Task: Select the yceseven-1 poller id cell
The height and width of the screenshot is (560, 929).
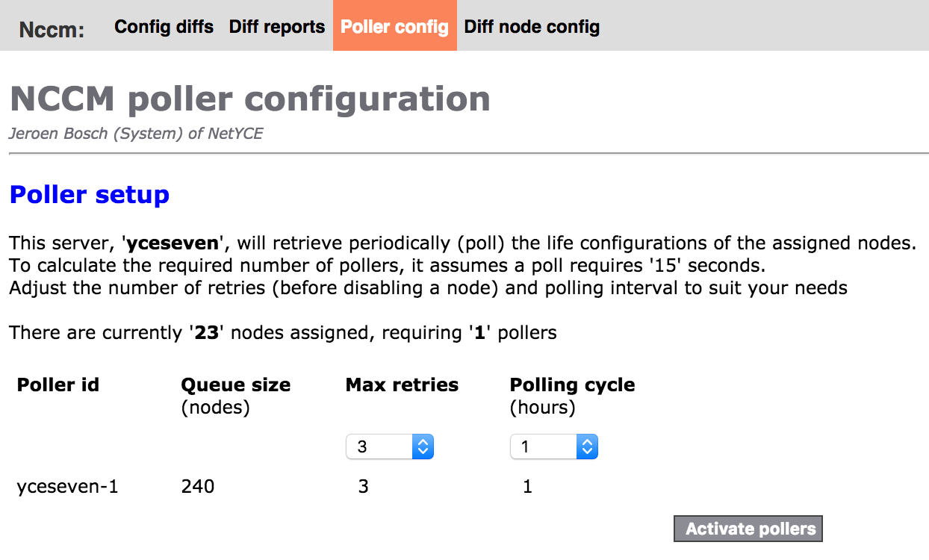Action: pyautogui.click(x=67, y=488)
